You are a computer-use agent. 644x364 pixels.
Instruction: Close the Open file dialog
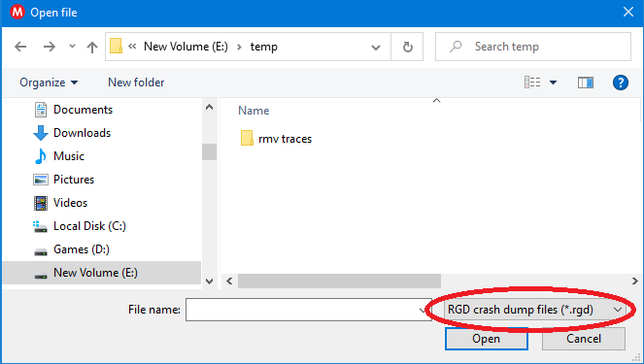[628, 13]
